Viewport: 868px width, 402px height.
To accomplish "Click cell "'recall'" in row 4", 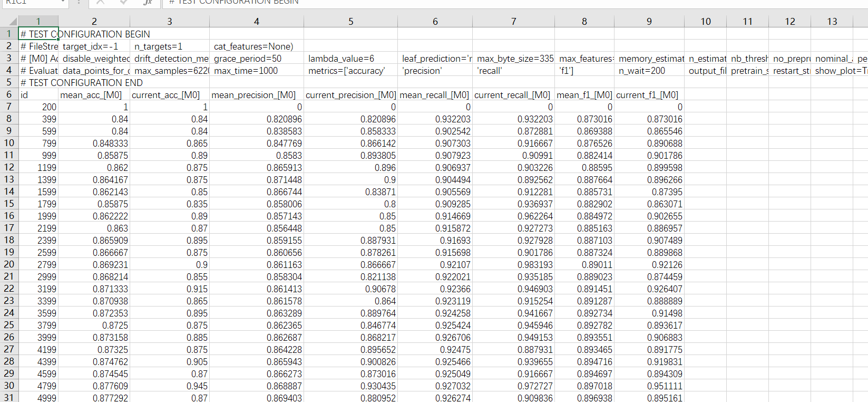I will [513, 70].
